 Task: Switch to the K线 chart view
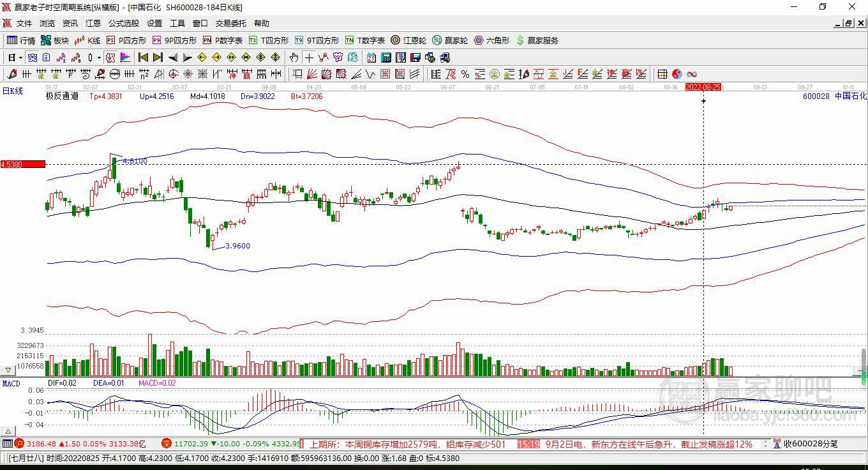click(87, 40)
